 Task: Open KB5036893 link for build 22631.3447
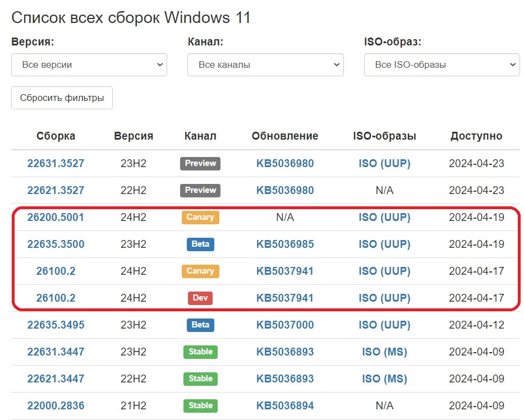(x=285, y=352)
